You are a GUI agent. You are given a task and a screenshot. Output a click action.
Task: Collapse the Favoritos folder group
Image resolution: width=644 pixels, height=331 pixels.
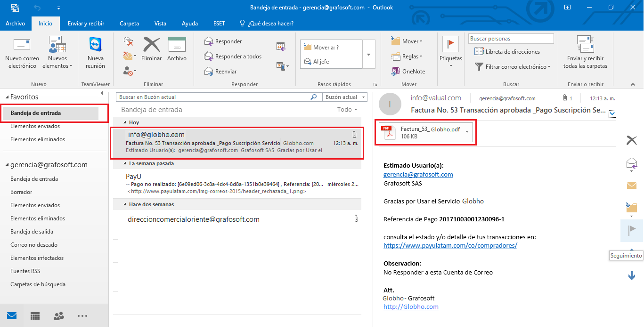point(8,97)
